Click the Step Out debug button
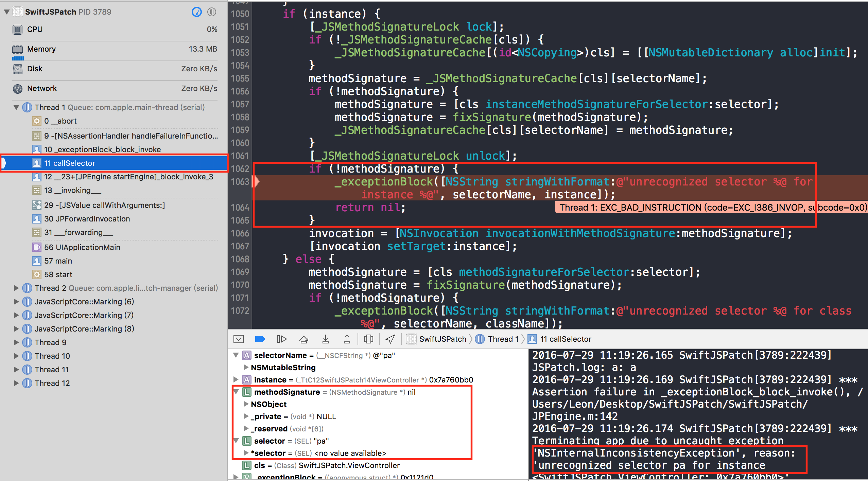Image resolution: width=868 pixels, height=481 pixels. click(347, 339)
